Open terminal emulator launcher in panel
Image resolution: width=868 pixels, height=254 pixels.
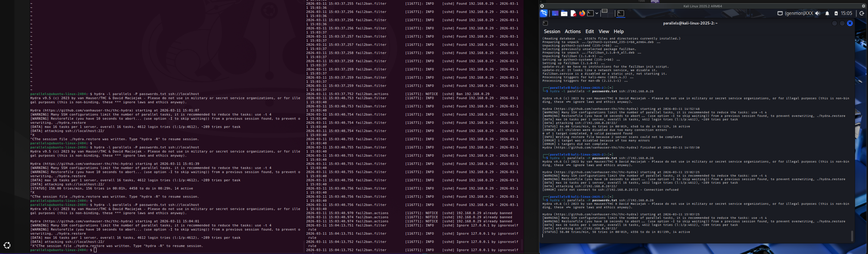tap(590, 13)
